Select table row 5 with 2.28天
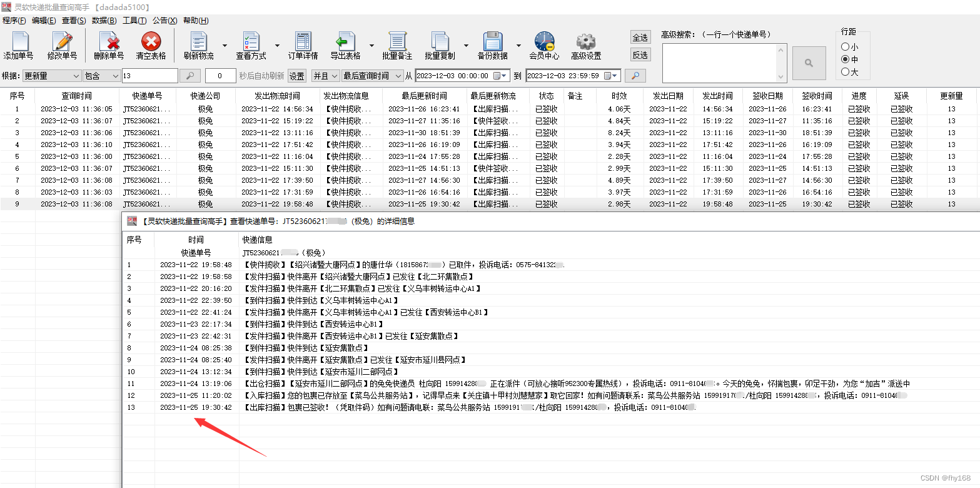 (490, 156)
